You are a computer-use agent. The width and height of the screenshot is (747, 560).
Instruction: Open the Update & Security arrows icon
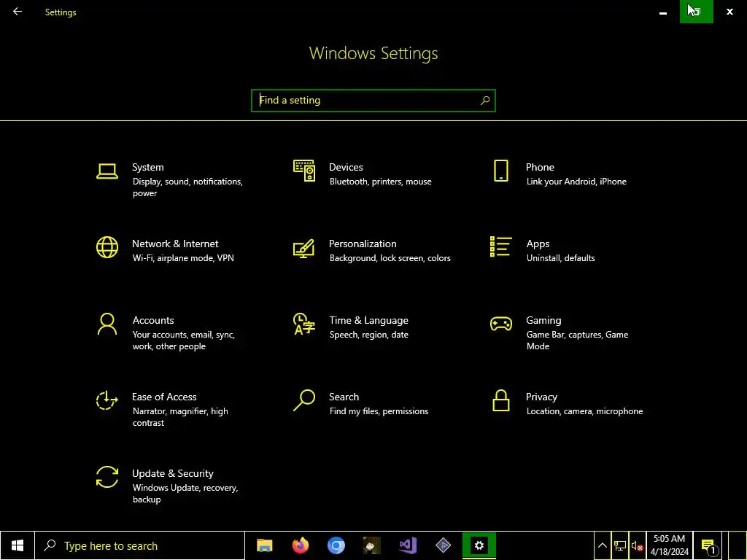click(107, 477)
